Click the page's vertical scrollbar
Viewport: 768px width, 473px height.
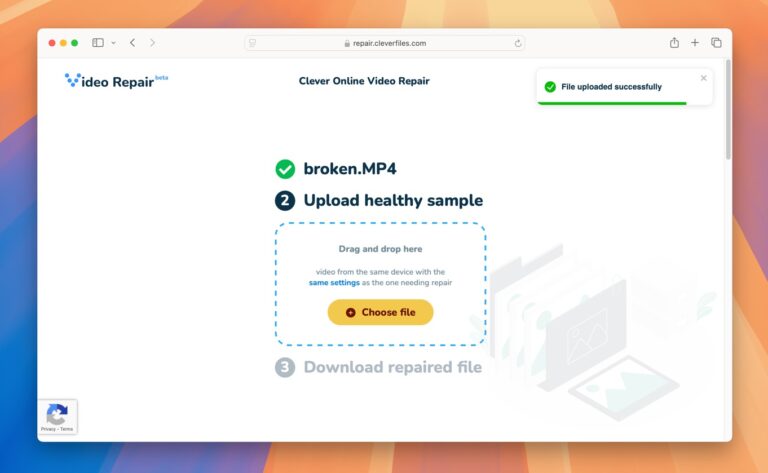pos(728,110)
